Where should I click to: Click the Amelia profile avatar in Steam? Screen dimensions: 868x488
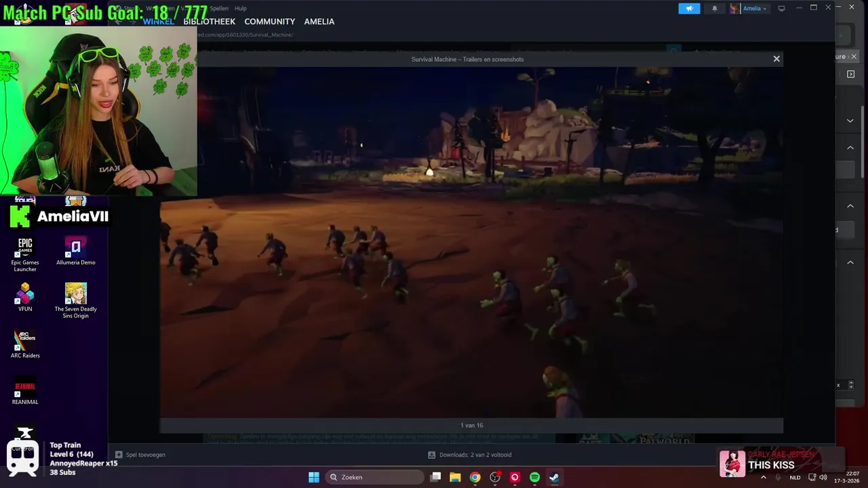(734, 8)
